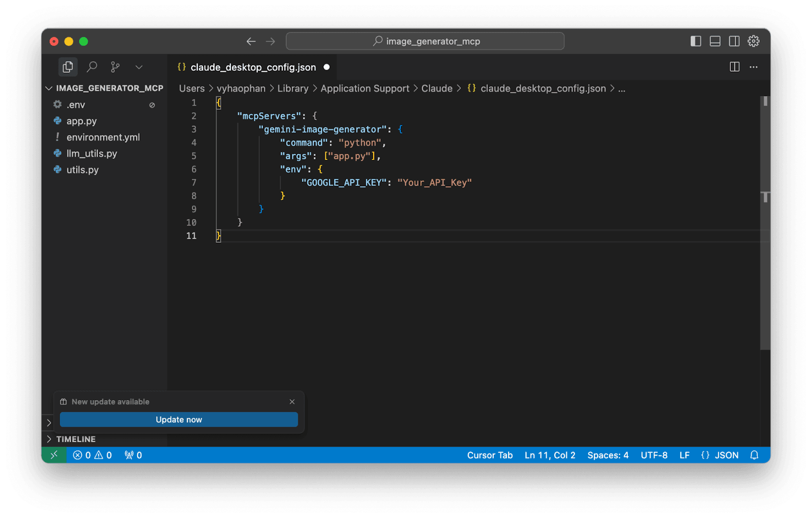This screenshot has height=518, width=812.
Task: Click the Python icon next to app.py
Action: pyautogui.click(x=57, y=121)
